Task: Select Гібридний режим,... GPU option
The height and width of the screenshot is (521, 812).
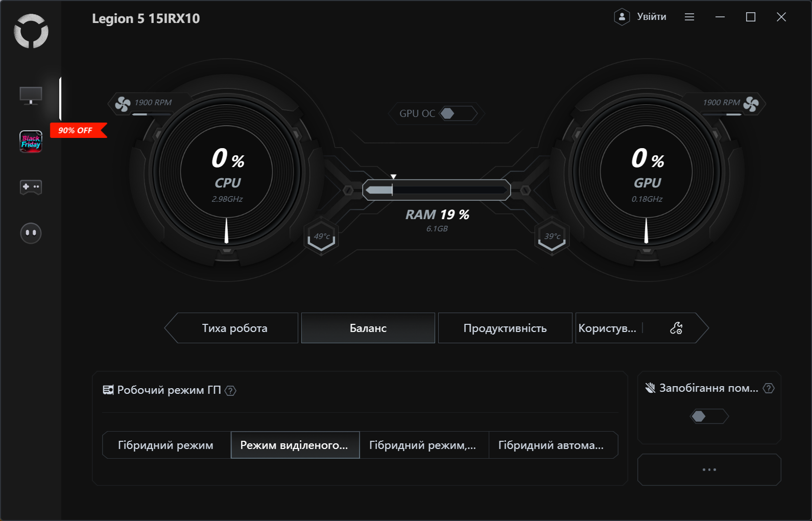Action: [x=424, y=445]
